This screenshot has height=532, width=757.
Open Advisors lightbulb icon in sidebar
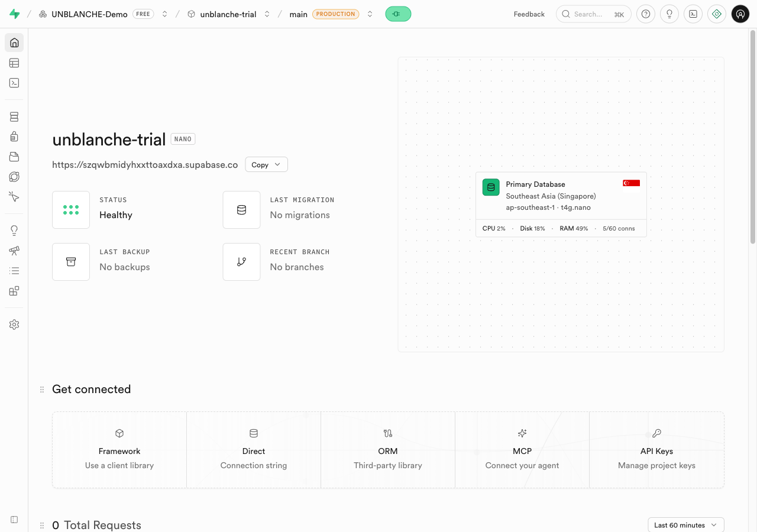point(14,231)
